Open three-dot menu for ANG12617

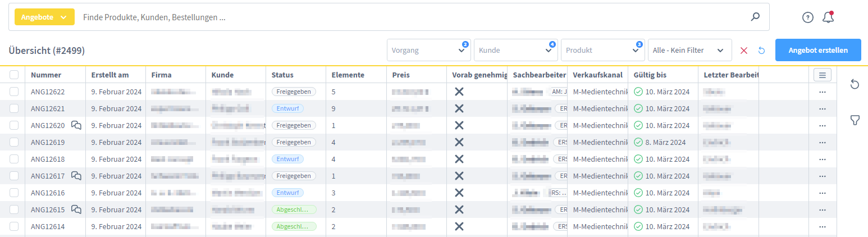823,176
